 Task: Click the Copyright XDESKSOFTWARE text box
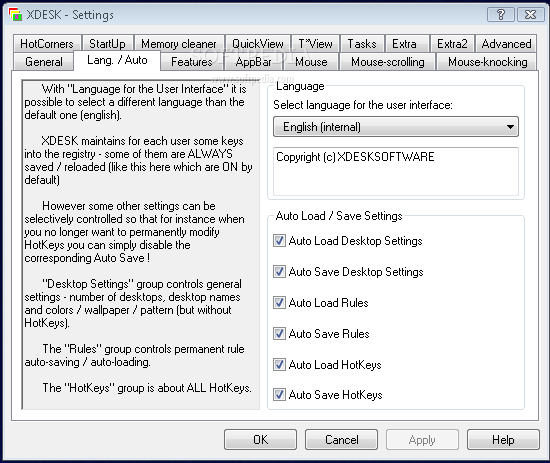click(x=396, y=171)
